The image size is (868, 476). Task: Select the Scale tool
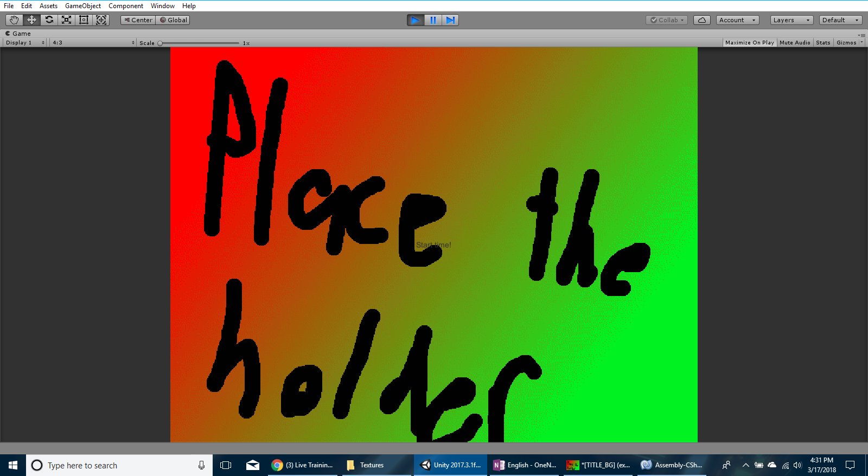point(66,20)
